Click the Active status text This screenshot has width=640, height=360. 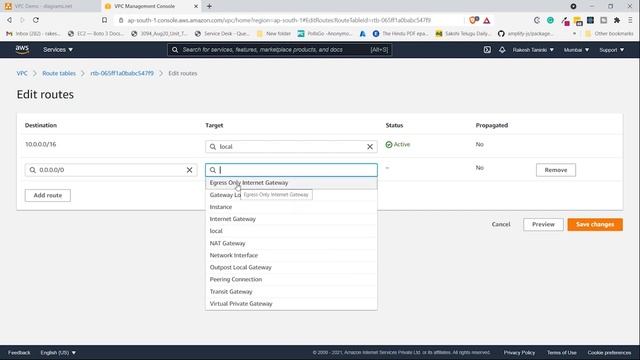pyautogui.click(x=402, y=144)
